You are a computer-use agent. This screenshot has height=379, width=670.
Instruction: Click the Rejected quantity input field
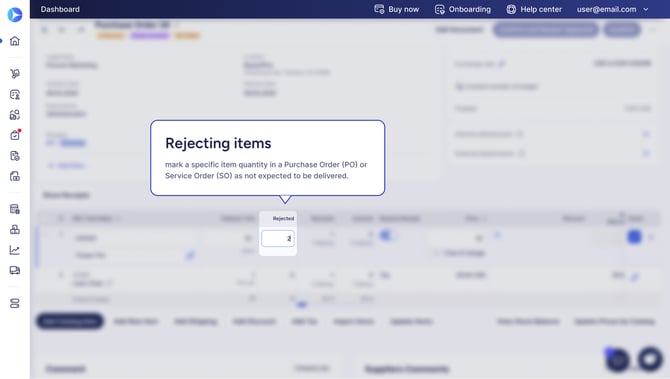click(x=278, y=238)
